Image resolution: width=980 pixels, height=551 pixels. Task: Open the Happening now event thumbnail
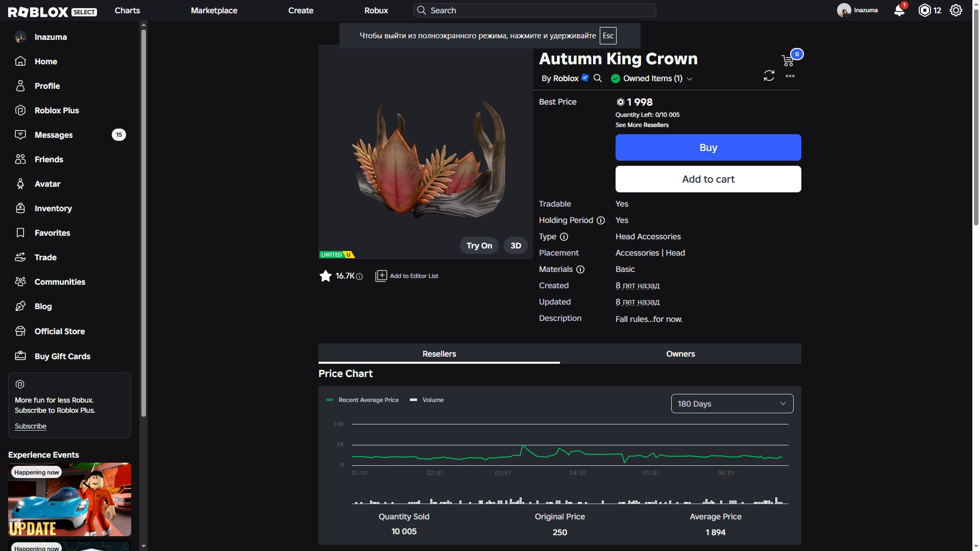tap(69, 499)
